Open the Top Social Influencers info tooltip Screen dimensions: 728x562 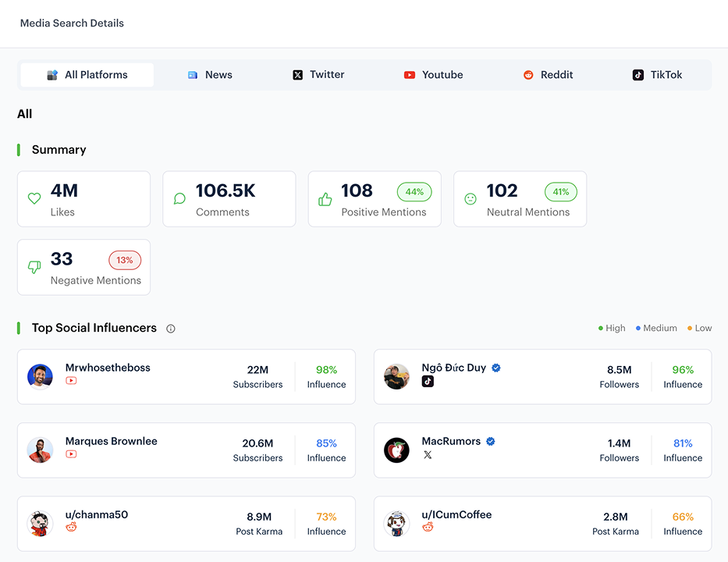(x=170, y=328)
